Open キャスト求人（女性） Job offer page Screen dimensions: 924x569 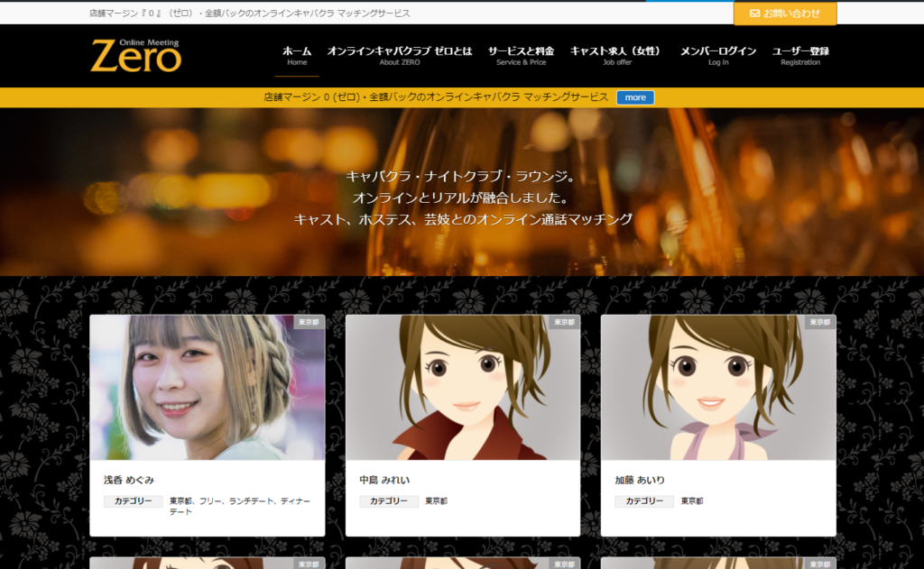click(616, 55)
